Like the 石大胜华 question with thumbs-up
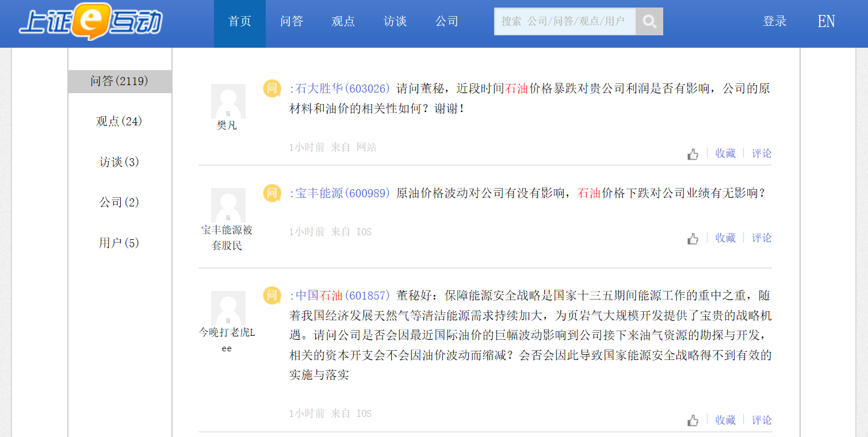 click(x=693, y=154)
